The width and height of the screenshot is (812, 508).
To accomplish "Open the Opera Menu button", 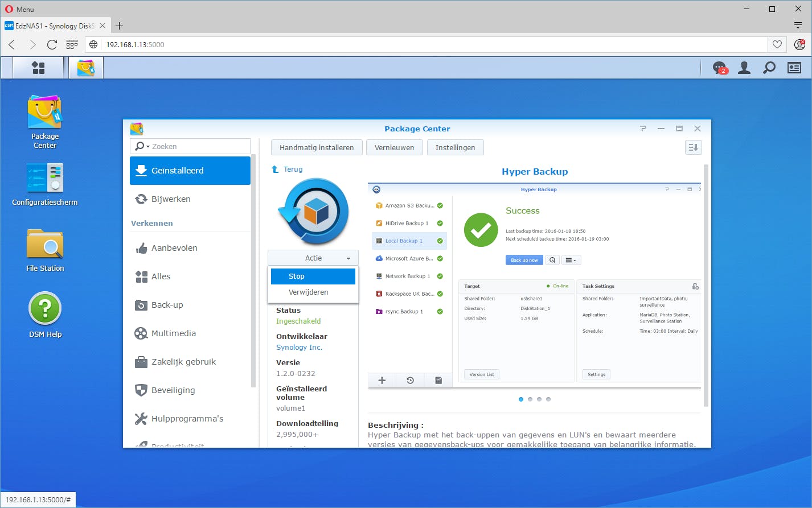I will 20,9.
